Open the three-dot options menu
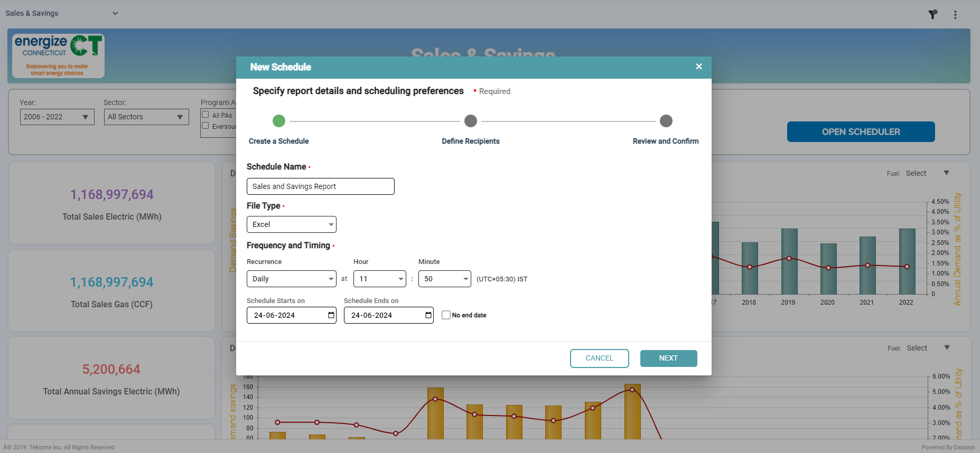980x453 pixels. click(x=955, y=15)
